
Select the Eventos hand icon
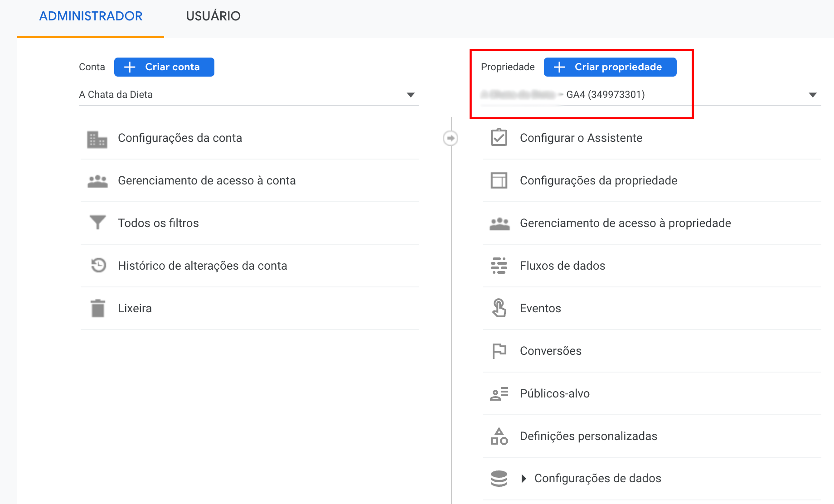click(x=499, y=308)
